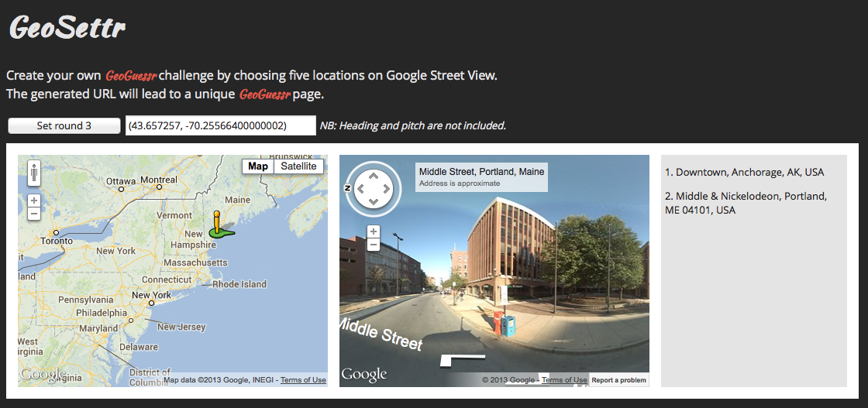This screenshot has width=868, height=408.
Task: Zoom out on the Street View panorama
Action: [x=374, y=245]
